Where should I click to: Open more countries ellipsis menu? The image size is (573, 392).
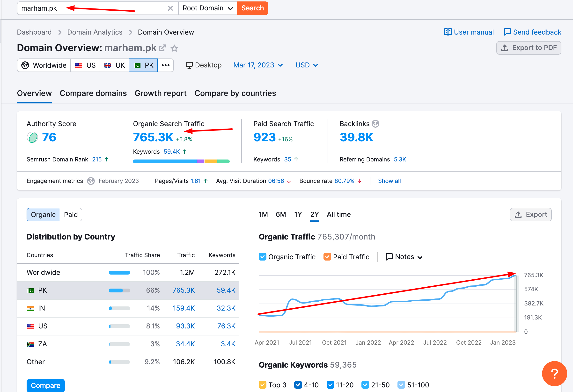coord(165,65)
